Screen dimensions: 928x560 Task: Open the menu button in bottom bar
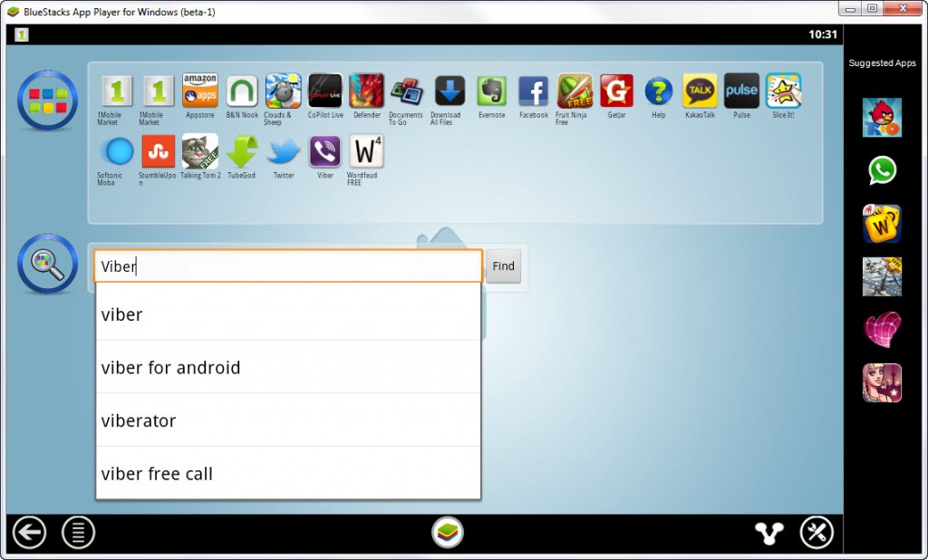78,532
